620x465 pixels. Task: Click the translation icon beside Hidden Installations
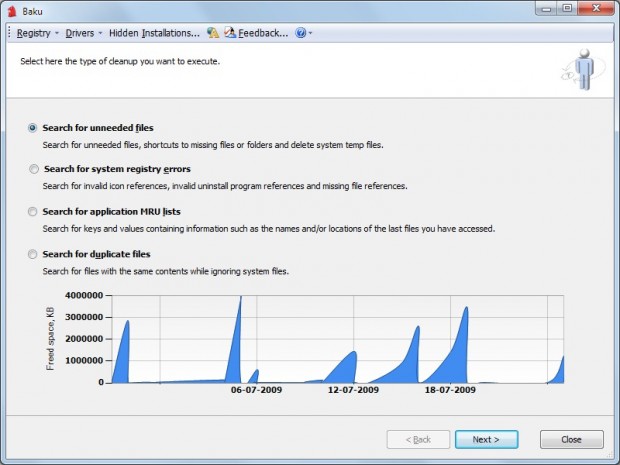click(213, 33)
